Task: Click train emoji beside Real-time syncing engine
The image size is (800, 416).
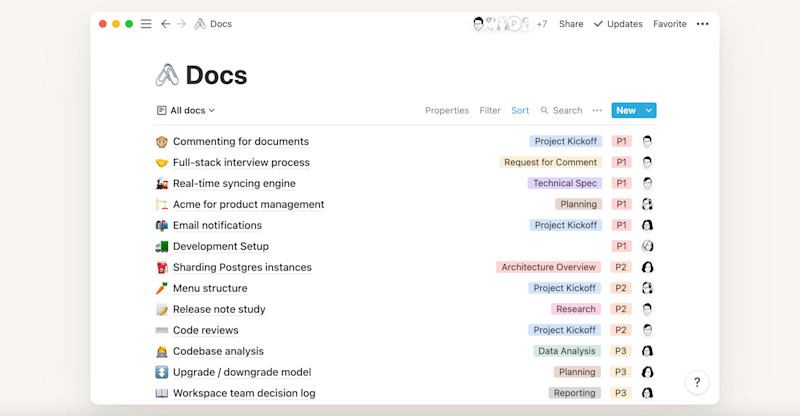Action: coord(162,183)
